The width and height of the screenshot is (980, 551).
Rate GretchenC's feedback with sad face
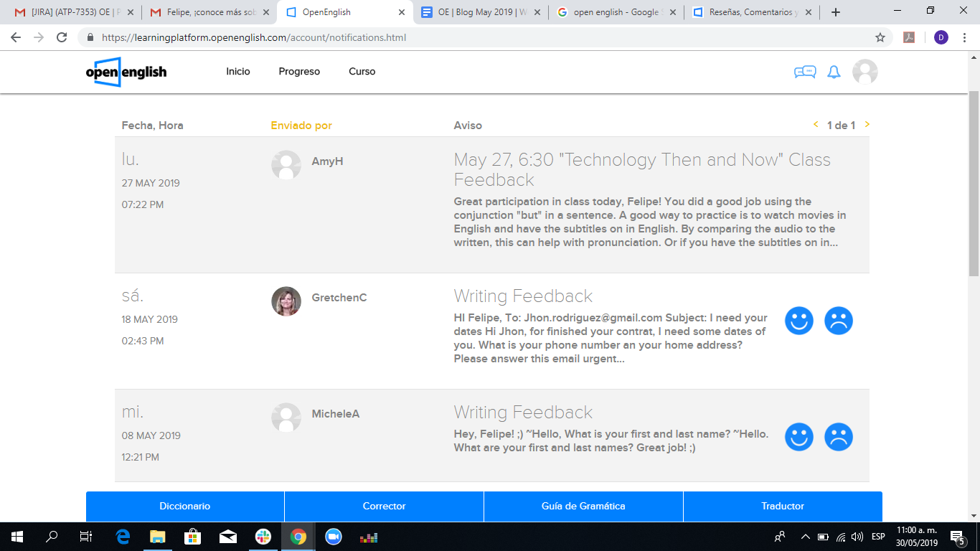click(x=838, y=320)
